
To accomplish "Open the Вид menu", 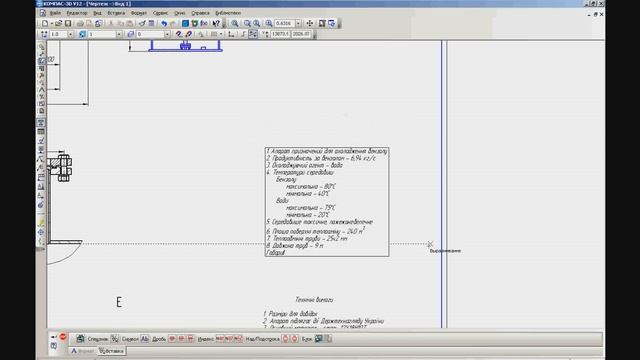I will click(x=97, y=13).
